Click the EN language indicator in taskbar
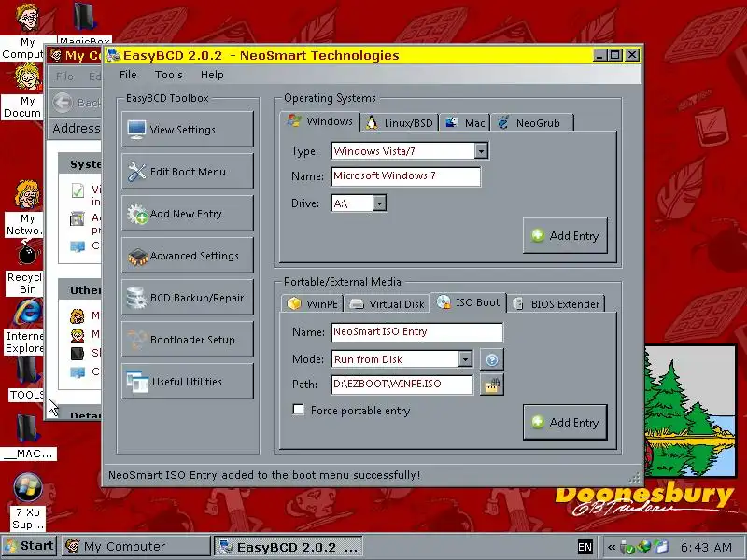The height and width of the screenshot is (560, 747). pyautogui.click(x=585, y=547)
